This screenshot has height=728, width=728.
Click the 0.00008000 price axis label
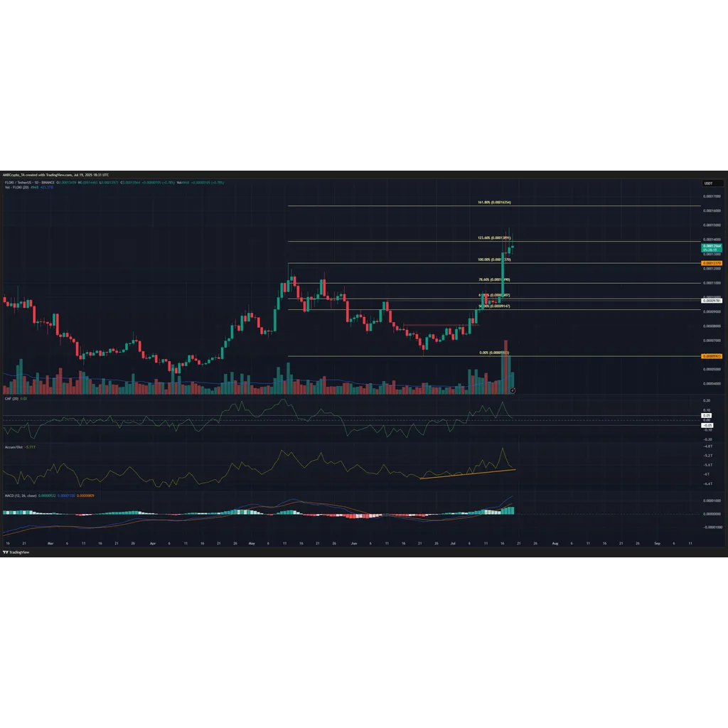point(712,326)
